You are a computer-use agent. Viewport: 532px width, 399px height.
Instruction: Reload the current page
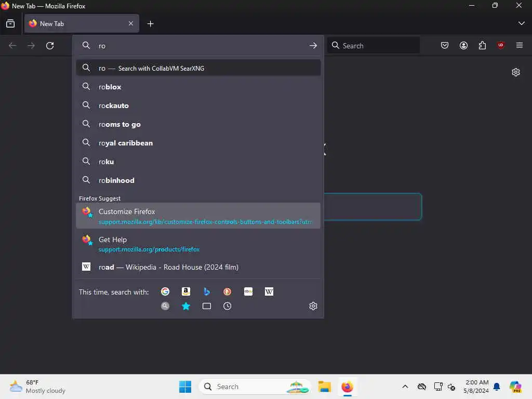[x=50, y=46]
